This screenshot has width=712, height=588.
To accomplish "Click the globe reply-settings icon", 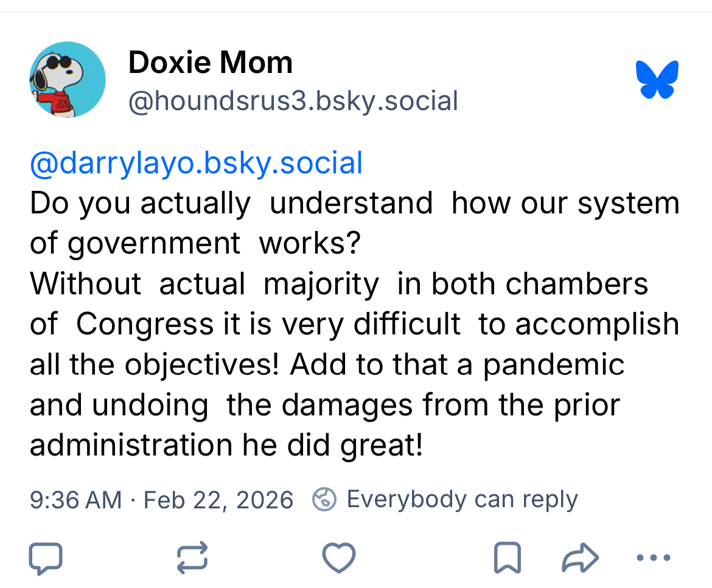I will (324, 500).
